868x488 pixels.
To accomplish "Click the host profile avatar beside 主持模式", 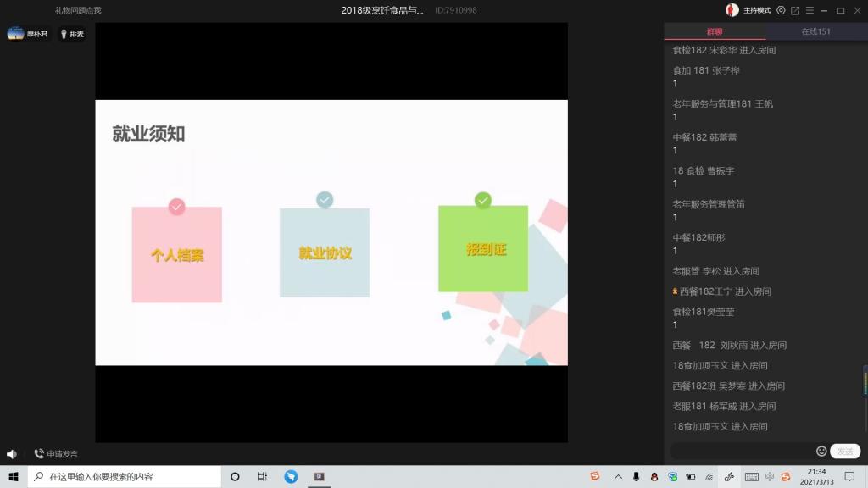I will click(732, 10).
